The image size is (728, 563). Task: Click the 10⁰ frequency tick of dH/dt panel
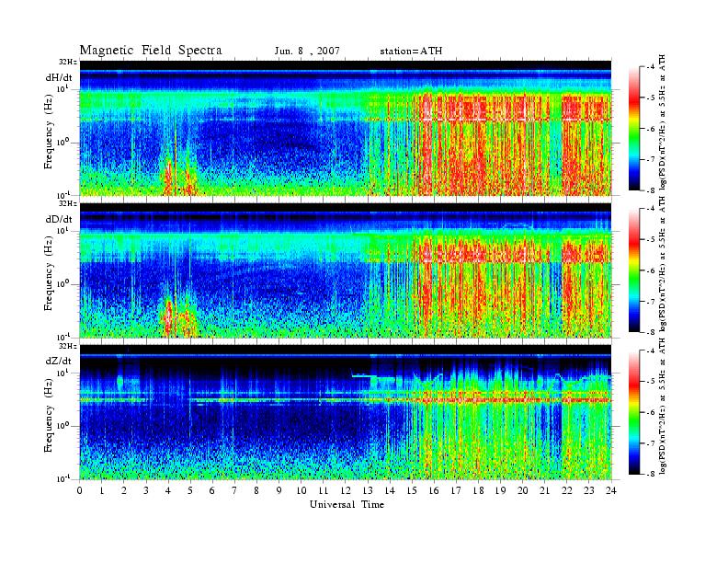pos(63,143)
